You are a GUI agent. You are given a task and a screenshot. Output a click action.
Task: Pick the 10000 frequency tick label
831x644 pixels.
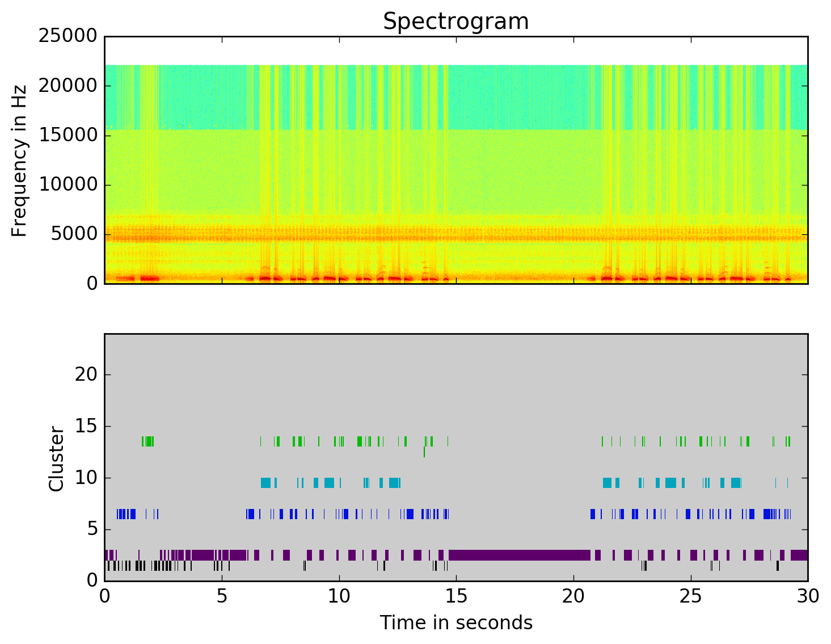[68, 184]
